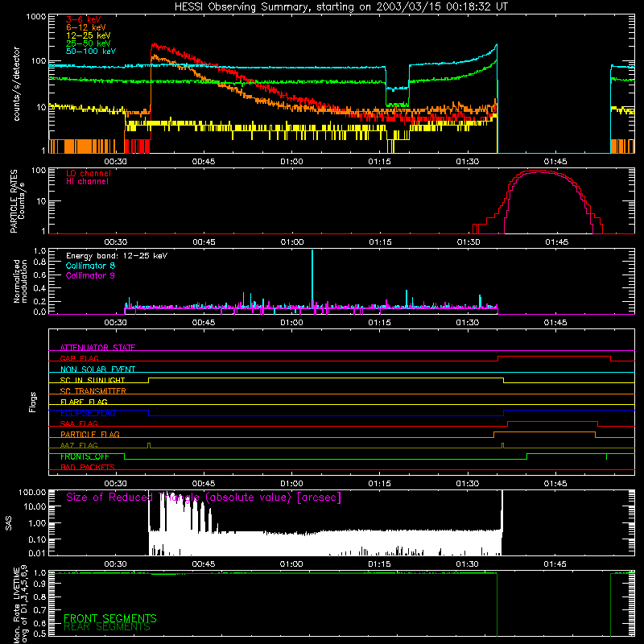Screen dimensions: 644x644
Task: Select the red 3-6 keV legend label
Action: coord(83,19)
